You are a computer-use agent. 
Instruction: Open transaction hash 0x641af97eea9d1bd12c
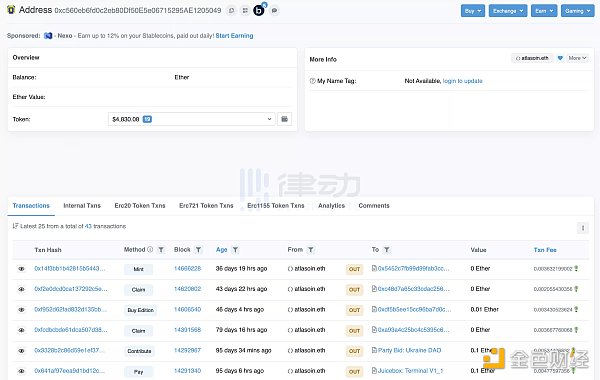[x=70, y=370]
